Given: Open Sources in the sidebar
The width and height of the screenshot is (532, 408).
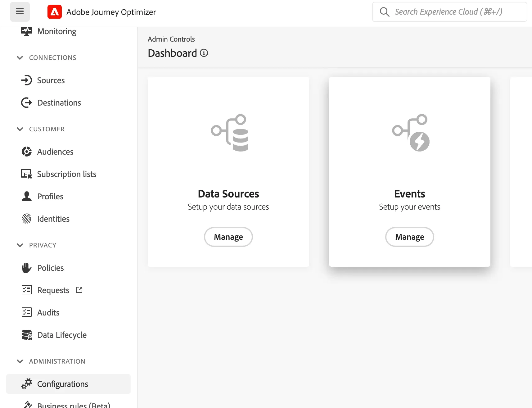Looking at the screenshot, I should click(x=51, y=80).
